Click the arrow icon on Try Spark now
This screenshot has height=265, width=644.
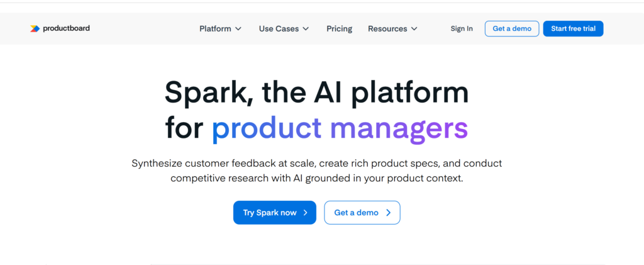click(306, 213)
